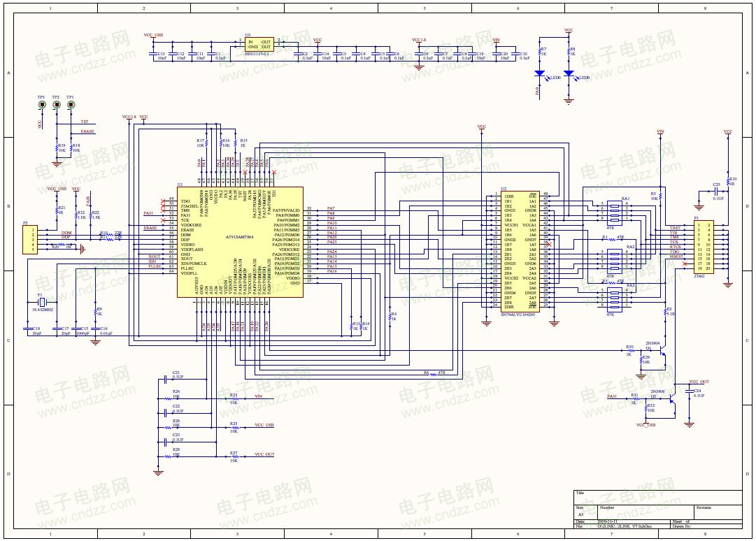Click capacitor C21 symbol
The image size is (756, 541).
(x=165, y=379)
